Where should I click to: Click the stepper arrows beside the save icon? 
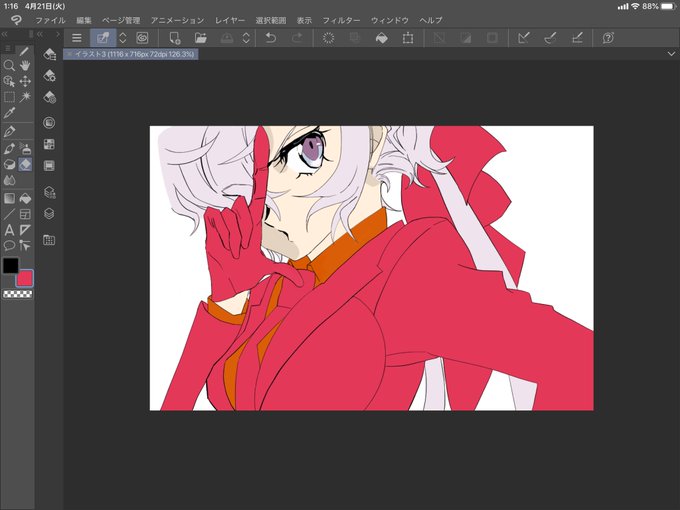tap(246, 38)
